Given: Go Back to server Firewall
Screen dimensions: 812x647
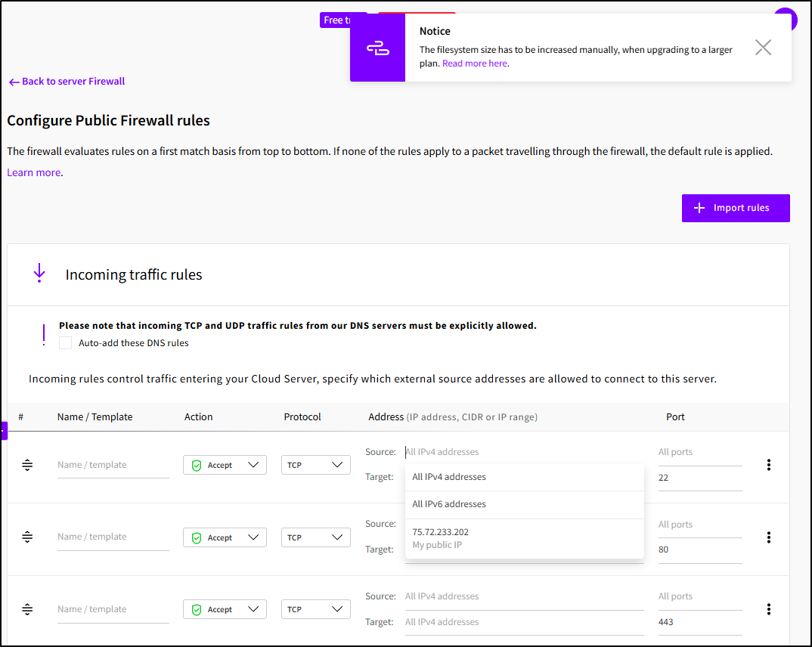Looking at the screenshot, I should click(67, 82).
